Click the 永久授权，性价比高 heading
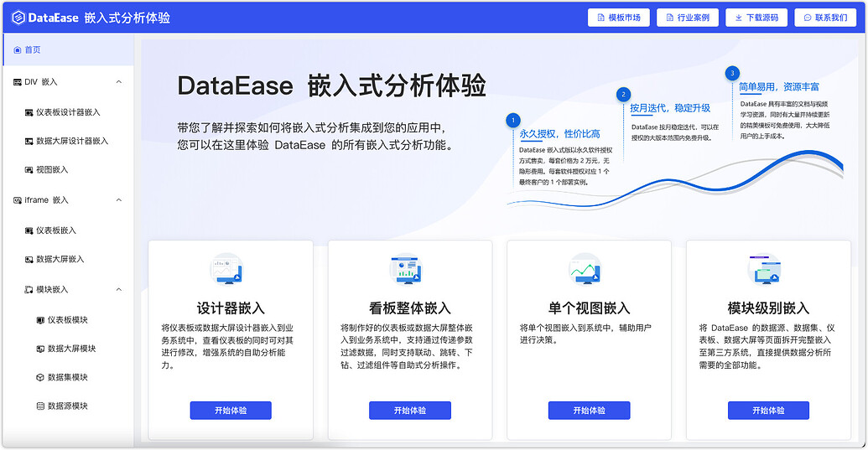The image size is (868, 450). (559, 134)
